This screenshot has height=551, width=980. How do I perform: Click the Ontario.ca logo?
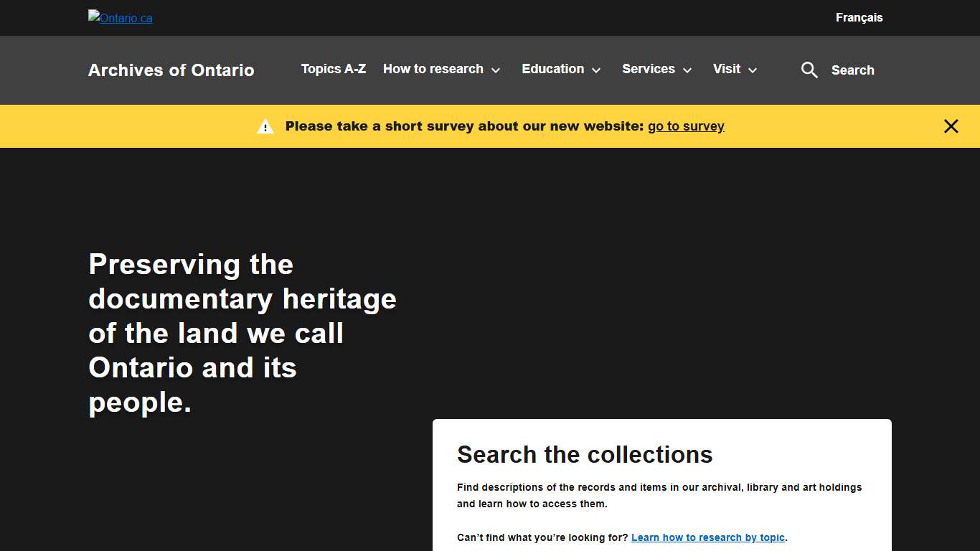120,18
